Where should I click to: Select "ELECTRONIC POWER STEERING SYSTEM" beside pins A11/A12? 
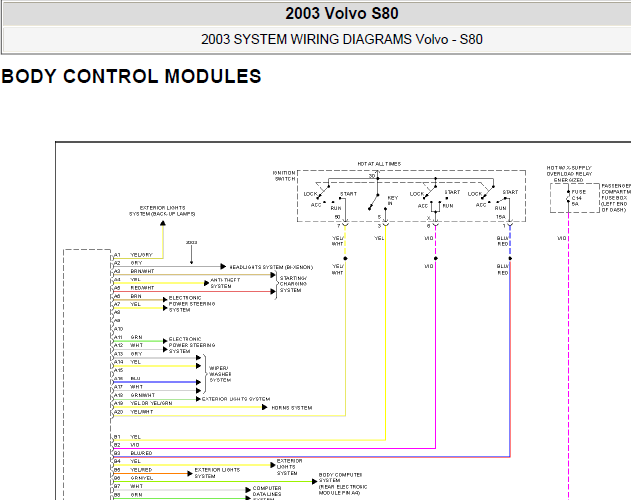(192, 345)
